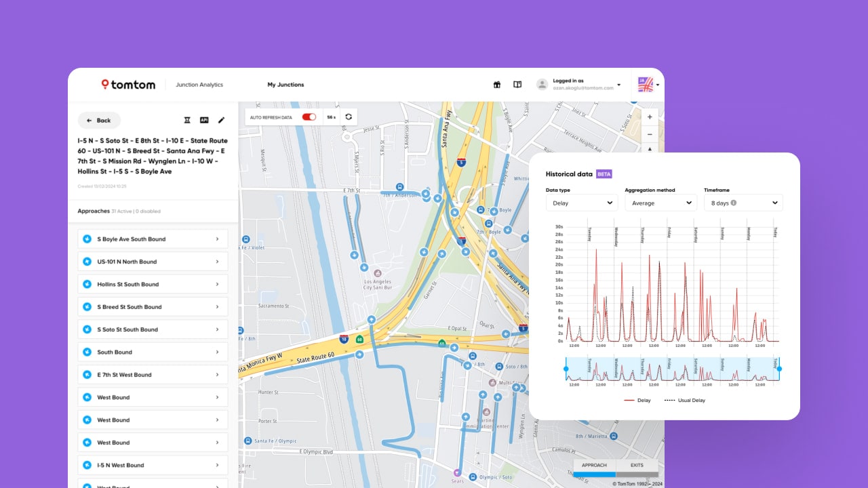Click direction icon of US-101 N North Bound
Screen dimensions: 868x488
87,262
